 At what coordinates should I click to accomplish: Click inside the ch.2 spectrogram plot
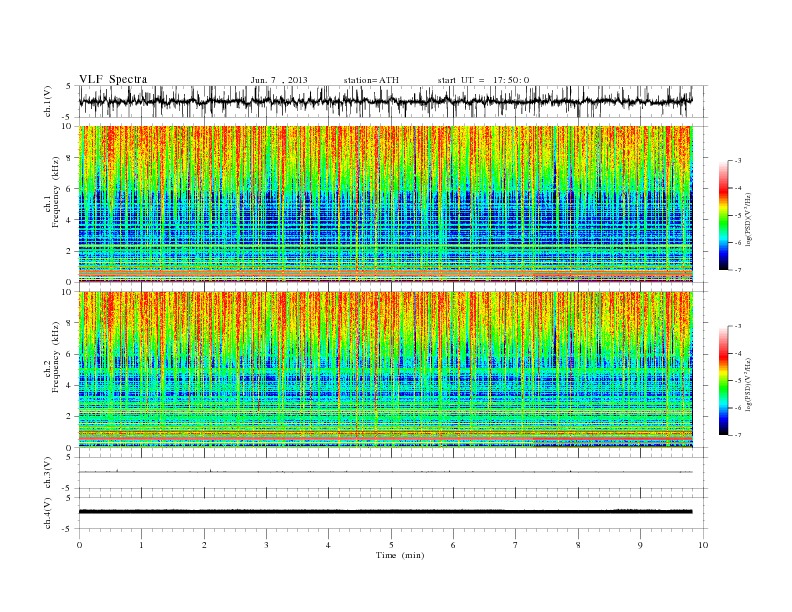tap(386, 370)
